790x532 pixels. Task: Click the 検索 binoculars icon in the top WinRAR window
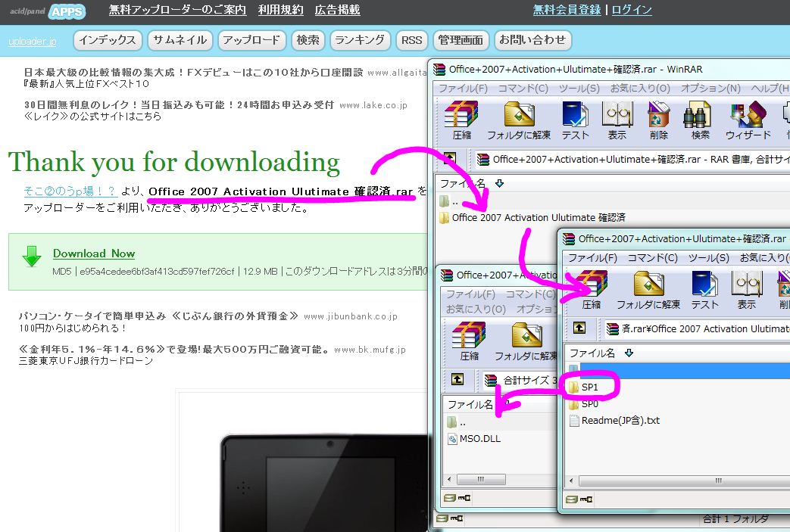(700, 120)
